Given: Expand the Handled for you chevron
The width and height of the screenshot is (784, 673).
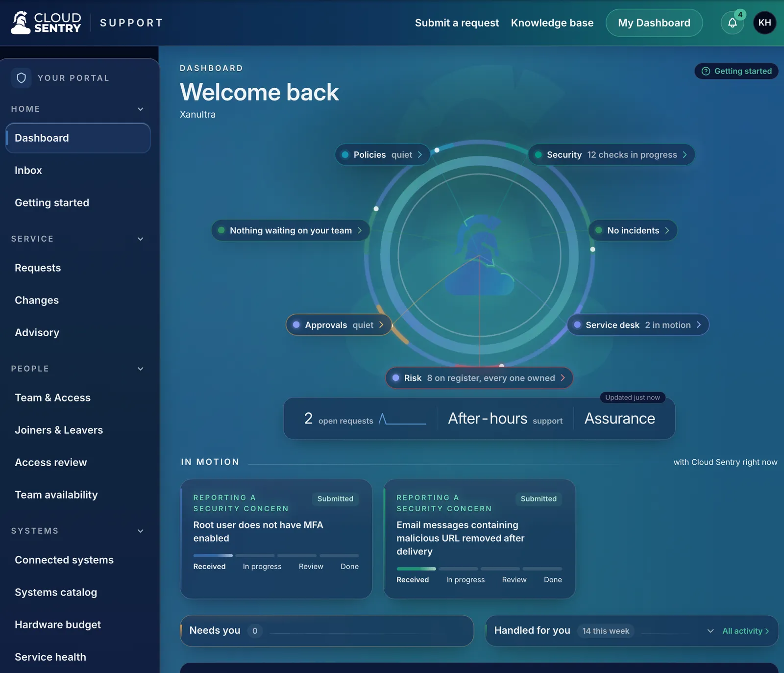Looking at the screenshot, I should [x=710, y=631].
